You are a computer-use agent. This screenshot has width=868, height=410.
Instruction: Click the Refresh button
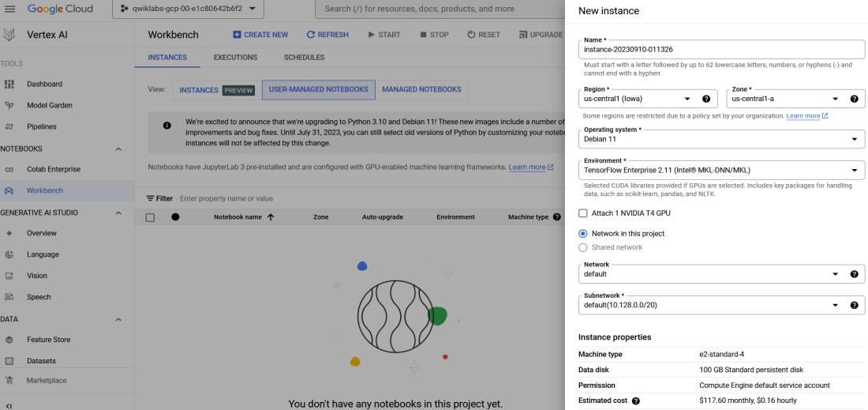327,34
